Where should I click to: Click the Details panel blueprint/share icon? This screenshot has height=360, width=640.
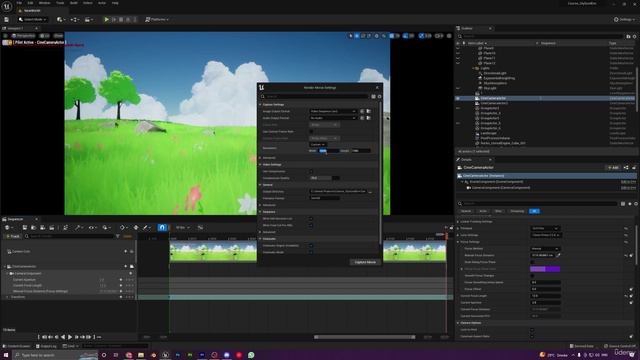click(x=626, y=167)
